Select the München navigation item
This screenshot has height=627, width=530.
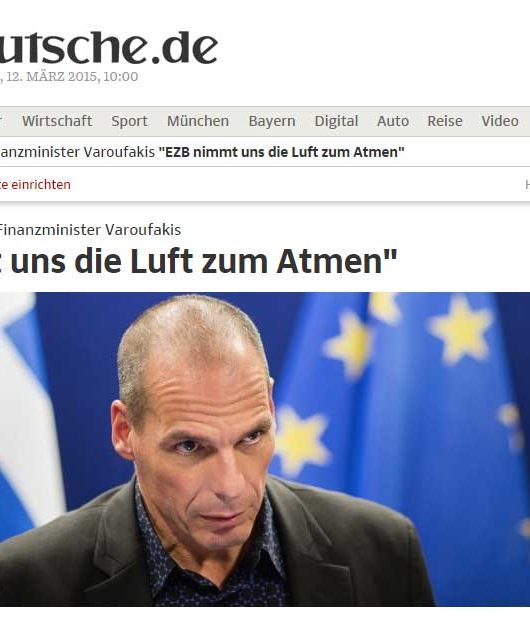198,121
